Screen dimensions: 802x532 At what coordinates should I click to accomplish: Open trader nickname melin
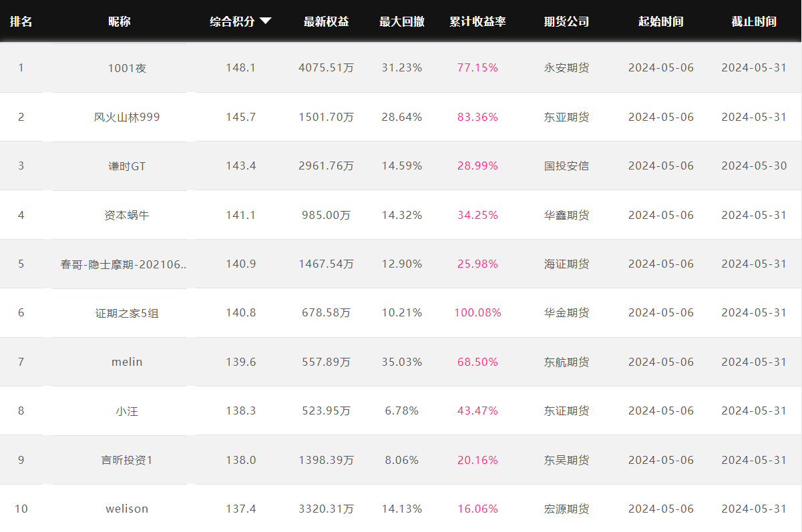point(127,362)
